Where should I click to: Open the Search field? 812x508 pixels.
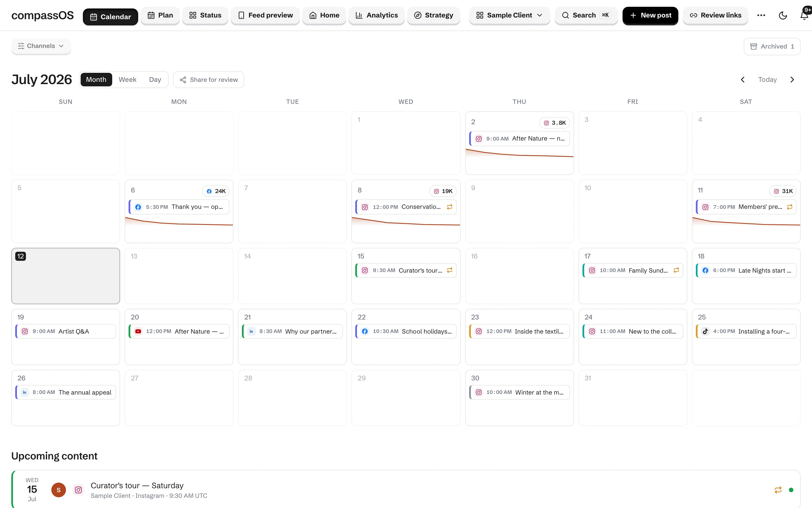[x=586, y=16]
